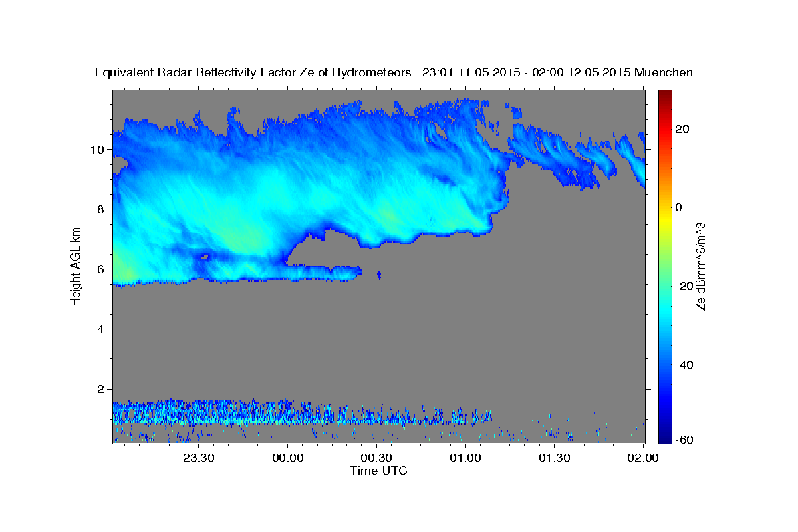Screen dimensions: 798x532
Task: Click the '01:00' time tick label
Action: coord(465,458)
